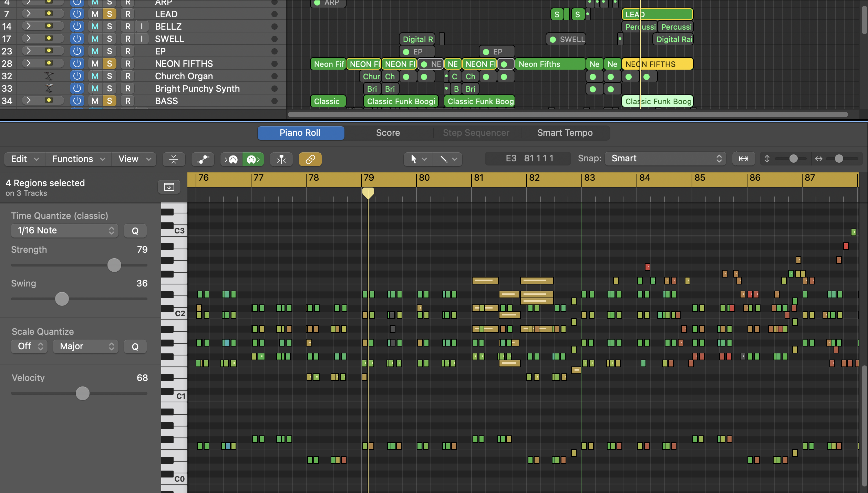Switch to Smart Tempo tab
The image size is (868, 493).
tap(565, 133)
